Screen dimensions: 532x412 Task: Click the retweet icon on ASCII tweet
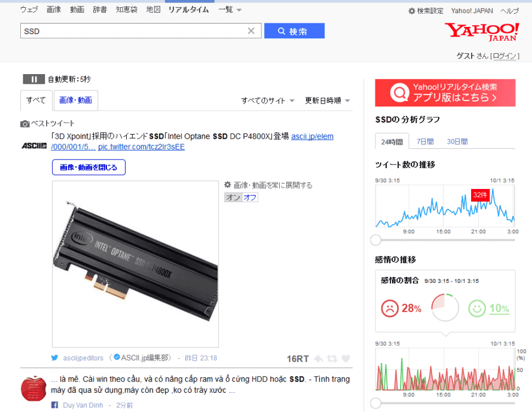332,358
